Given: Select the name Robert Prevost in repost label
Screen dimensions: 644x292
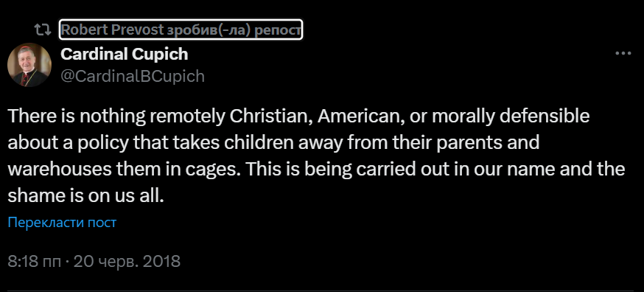Looking at the screenshot, I should pyautogui.click(x=112, y=29).
